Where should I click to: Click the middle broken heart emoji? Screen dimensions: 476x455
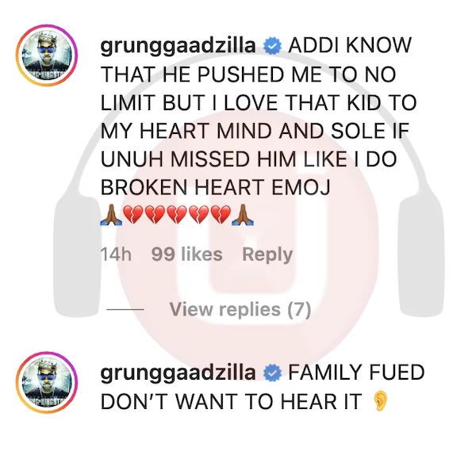click(177, 215)
